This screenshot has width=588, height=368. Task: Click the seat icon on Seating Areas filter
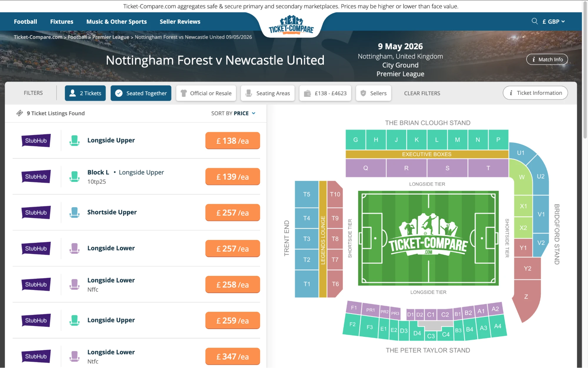[249, 93]
